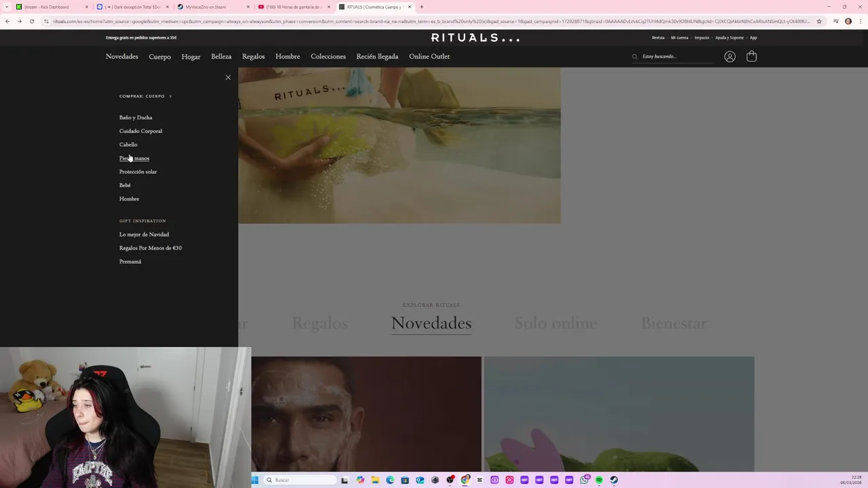Screen dimensions: 868x488
Task: Select the Bienestar explore tab
Action: (x=674, y=323)
